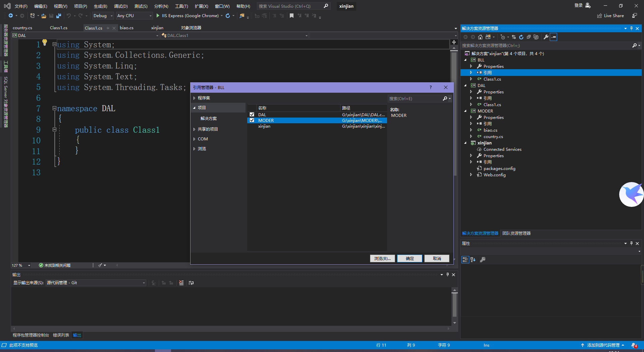
Task: Click the Save All icon in toolbar
Action: pyautogui.click(x=59, y=16)
